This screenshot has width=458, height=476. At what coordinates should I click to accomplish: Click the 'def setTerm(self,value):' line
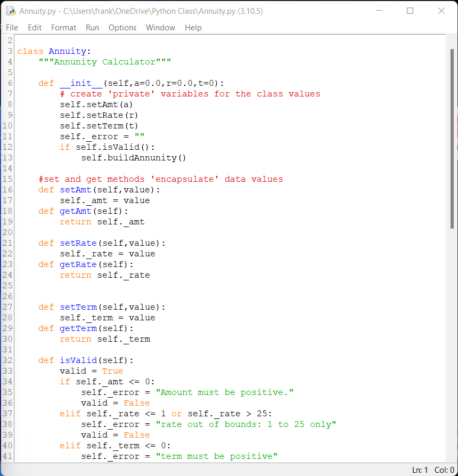pos(102,307)
